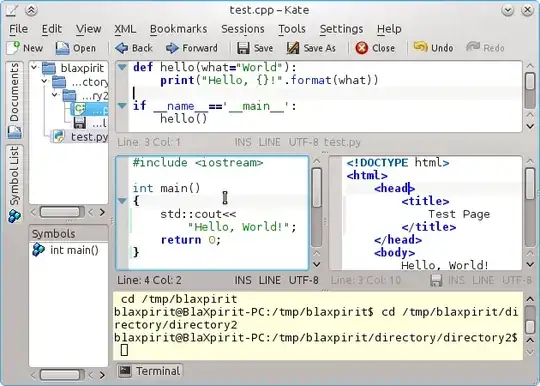Click the Python editor vertical scrollbar handle
This screenshot has height=386, width=540.
530,82
